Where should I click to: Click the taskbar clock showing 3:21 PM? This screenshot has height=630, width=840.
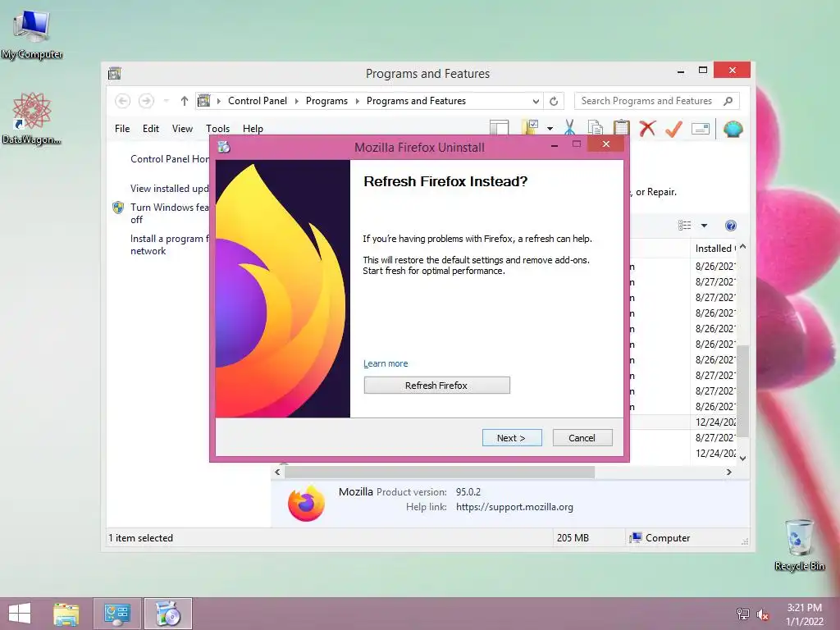(804, 614)
